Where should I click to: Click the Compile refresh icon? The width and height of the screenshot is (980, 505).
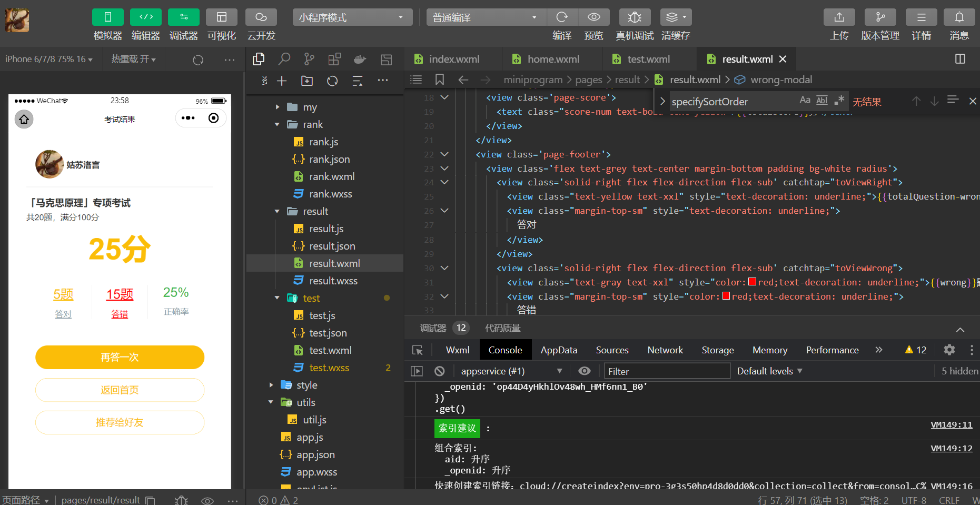(562, 17)
